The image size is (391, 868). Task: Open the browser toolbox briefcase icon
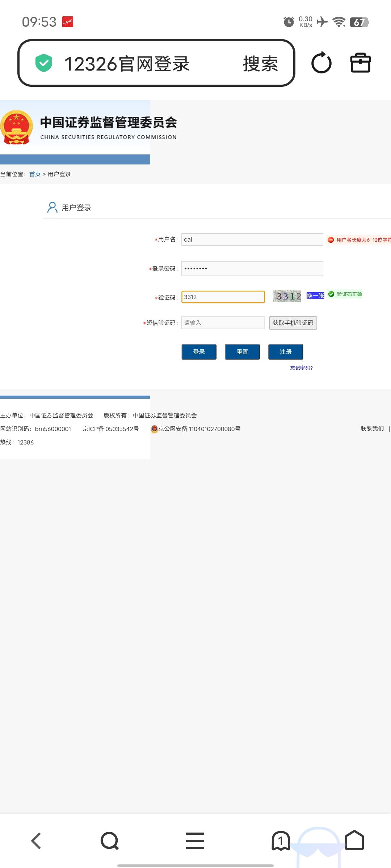click(361, 63)
